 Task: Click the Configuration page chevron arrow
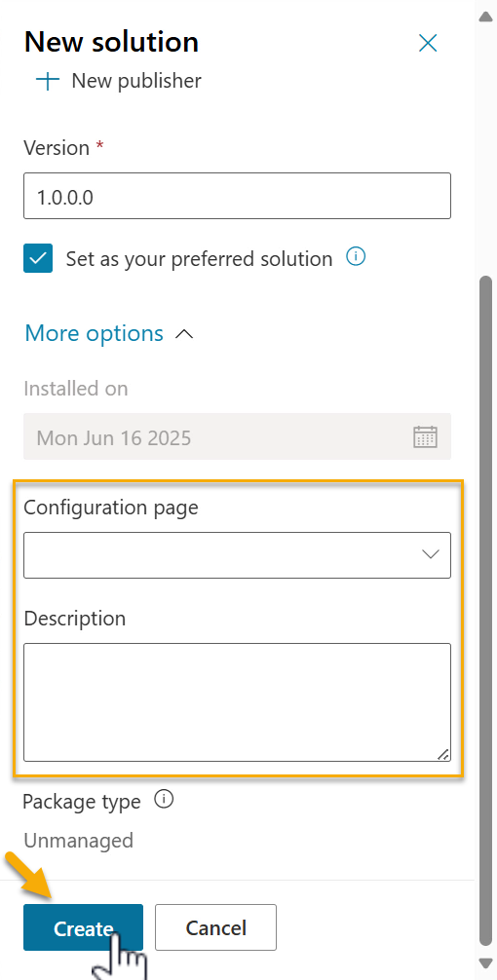[x=431, y=554]
